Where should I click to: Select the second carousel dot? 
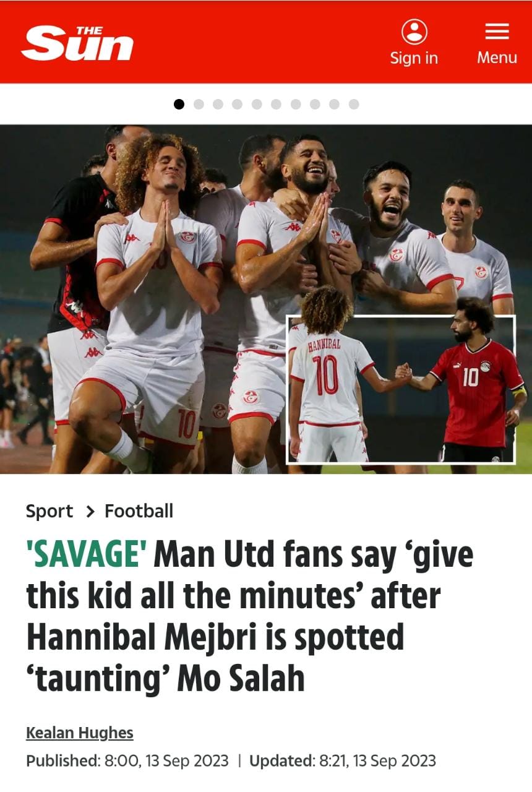199,104
